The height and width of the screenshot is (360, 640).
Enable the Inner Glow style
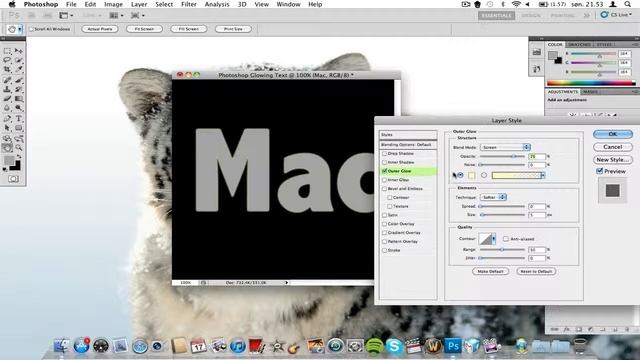point(384,180)
